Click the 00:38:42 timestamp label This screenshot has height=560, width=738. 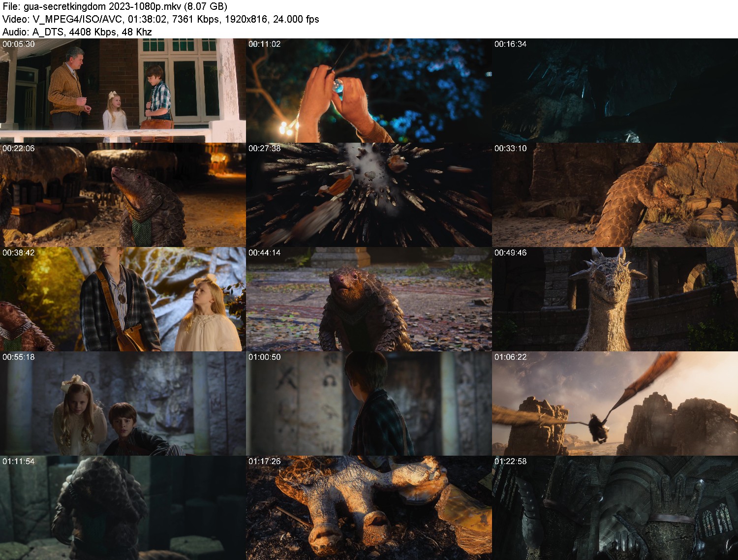(19, 252)
